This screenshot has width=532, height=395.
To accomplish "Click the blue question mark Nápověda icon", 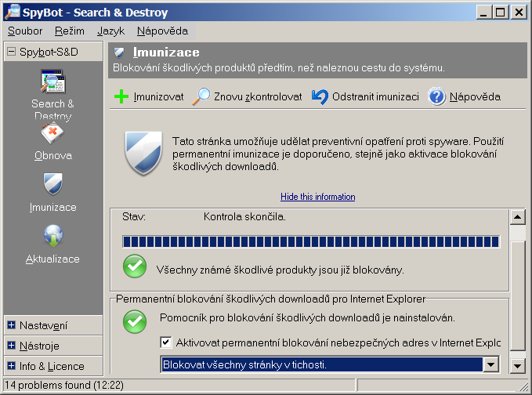I will 437,96.
